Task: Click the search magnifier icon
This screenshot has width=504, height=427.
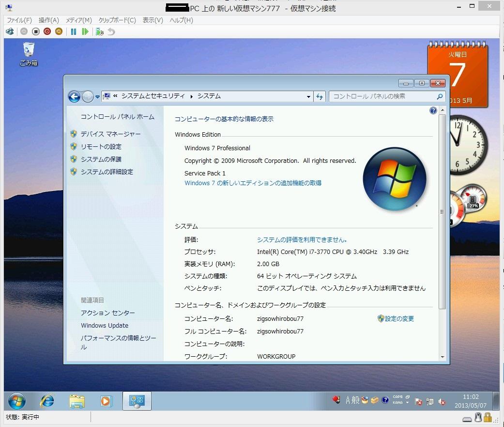Action: (x=440, y=96)
